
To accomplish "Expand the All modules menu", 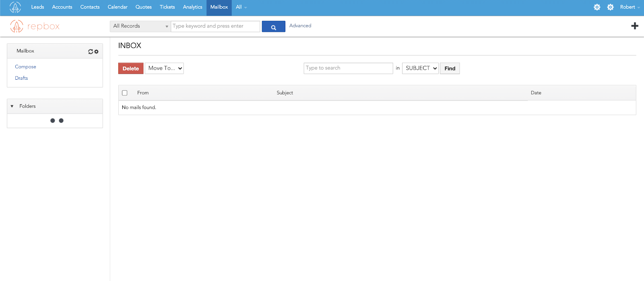I will [x=241, y=7].
